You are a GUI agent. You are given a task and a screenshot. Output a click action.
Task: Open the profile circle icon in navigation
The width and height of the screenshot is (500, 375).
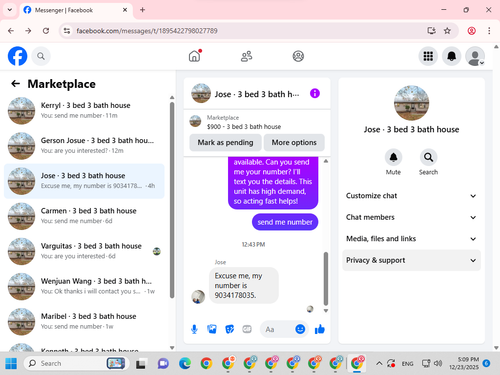point(298,56)
